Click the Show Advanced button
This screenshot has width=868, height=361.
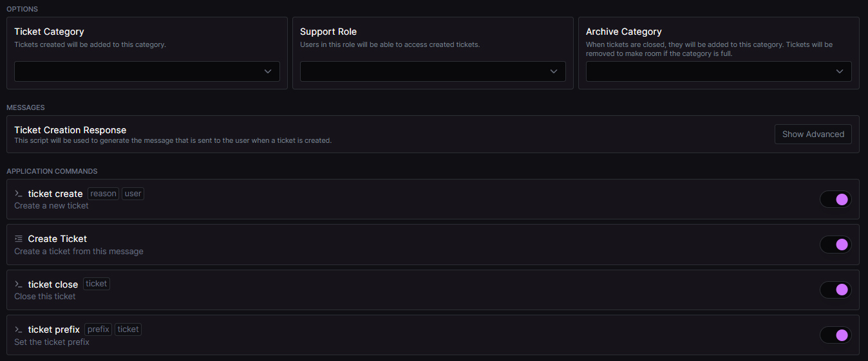coord(813,134)
